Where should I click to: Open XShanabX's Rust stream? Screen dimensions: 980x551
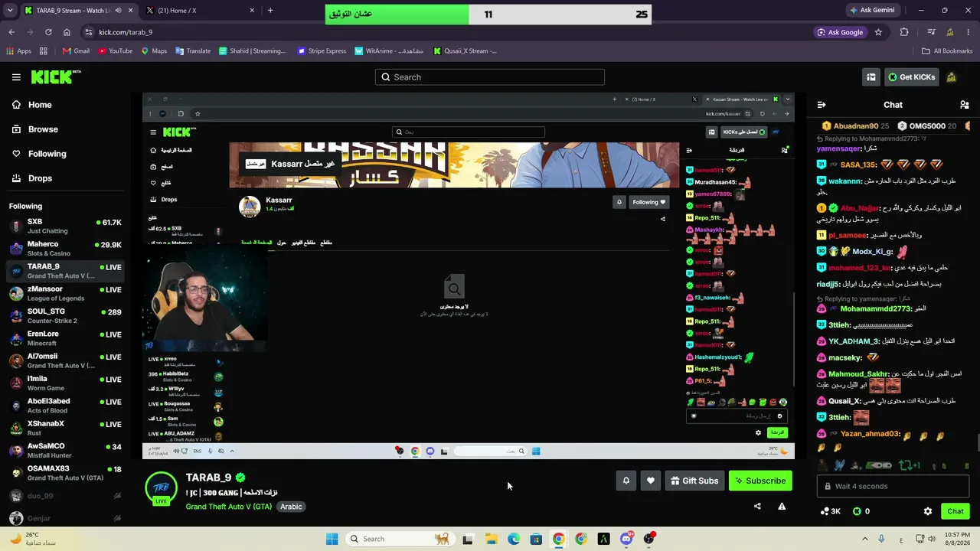(x=65, y=428)
